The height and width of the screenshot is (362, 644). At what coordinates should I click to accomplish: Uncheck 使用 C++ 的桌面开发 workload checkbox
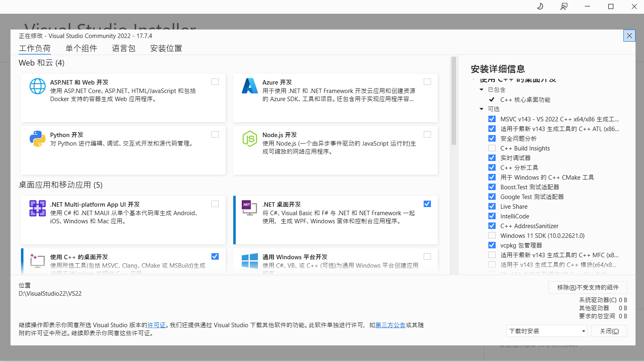(x=215, y=256)
